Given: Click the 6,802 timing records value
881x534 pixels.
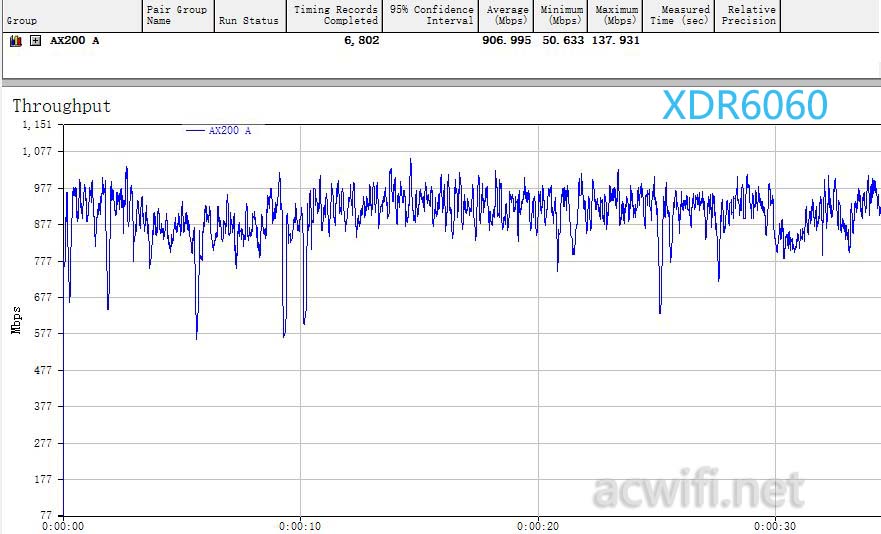Looking at the screenshot, I should click(362, 40).
